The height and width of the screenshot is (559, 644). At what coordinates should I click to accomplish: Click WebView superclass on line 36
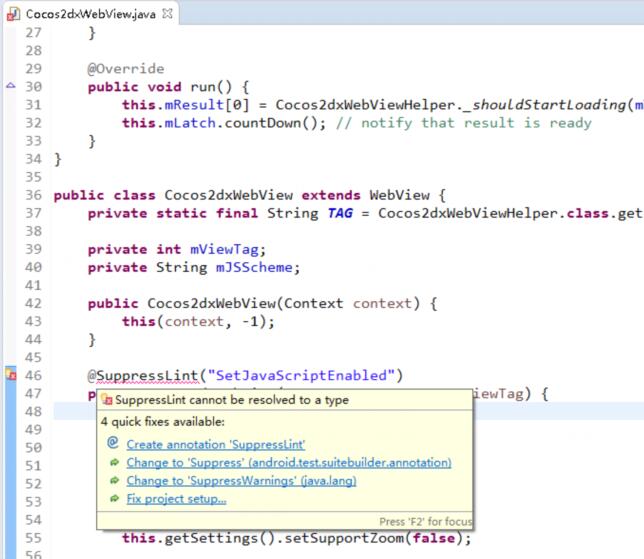[400, 195]
